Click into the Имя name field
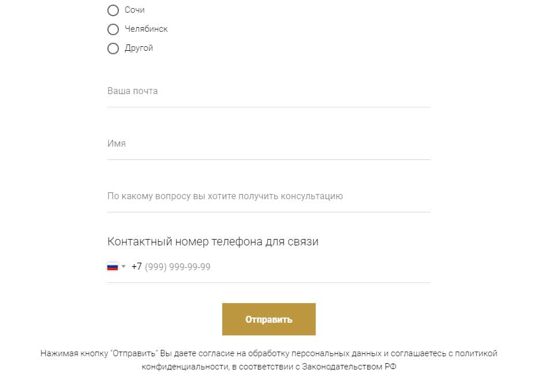The image size is (542, 392). pyautogui.click(x=268, y=144)
